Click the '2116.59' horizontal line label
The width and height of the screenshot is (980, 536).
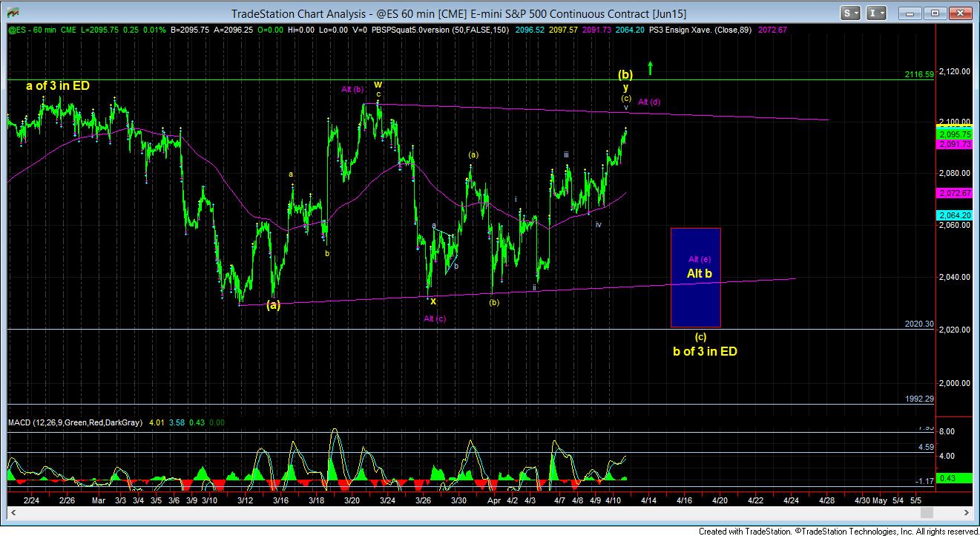[918, 74]
